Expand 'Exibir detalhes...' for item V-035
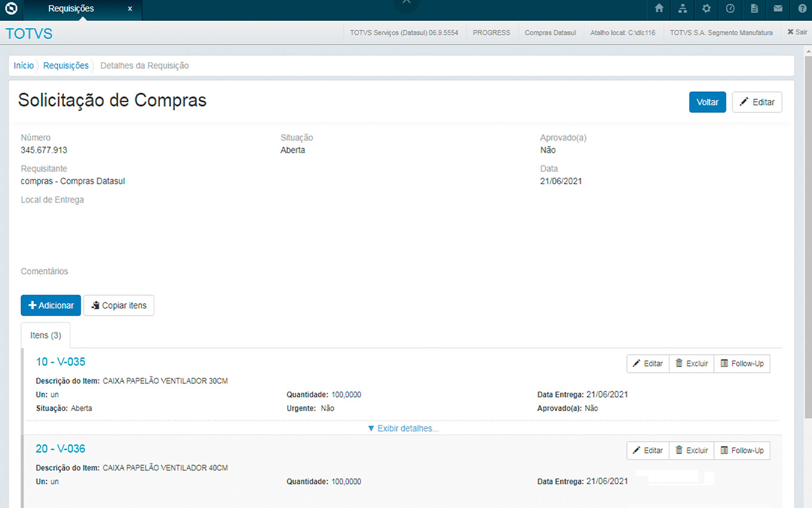This screenshot has height=508, width=812. click(x=404, y=429)
